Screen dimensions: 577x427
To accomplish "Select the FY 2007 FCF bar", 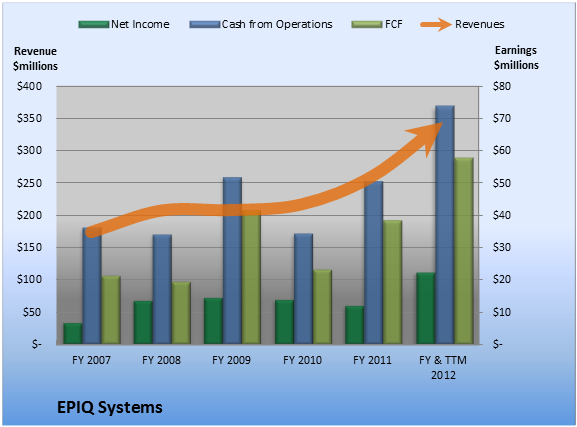I will pos(111,310).
